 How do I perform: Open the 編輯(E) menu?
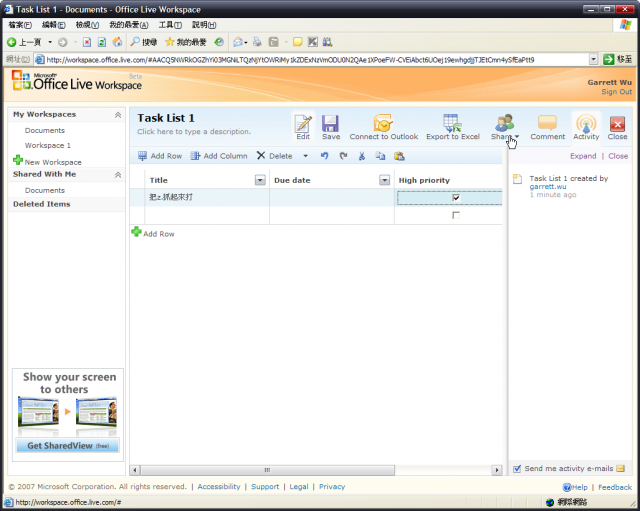pos(53,25)
